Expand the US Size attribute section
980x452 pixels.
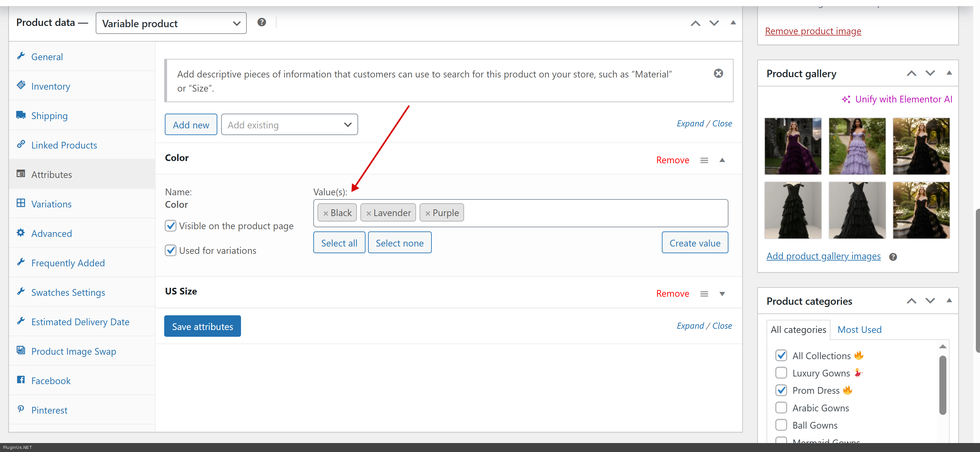[722, 294]
